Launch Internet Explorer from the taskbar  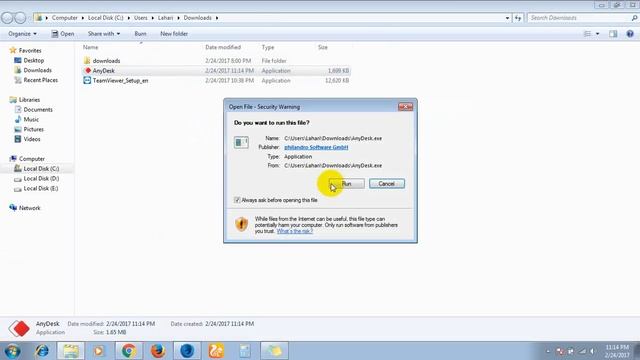(x=42, y=351)
